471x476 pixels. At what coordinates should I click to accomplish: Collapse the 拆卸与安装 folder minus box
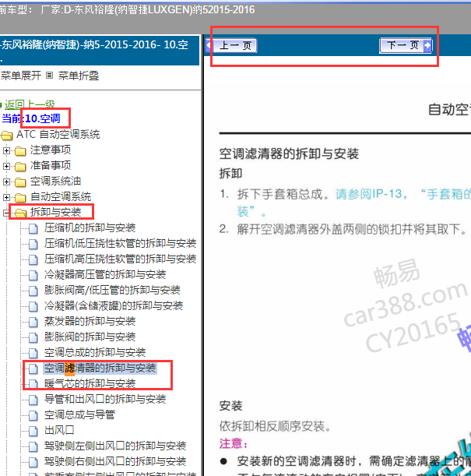coord(5,213)
